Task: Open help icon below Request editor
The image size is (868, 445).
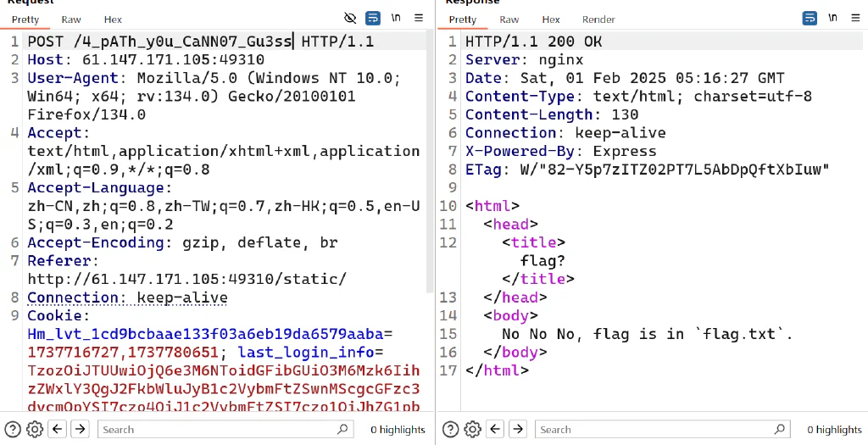Action: coord(13,429)
